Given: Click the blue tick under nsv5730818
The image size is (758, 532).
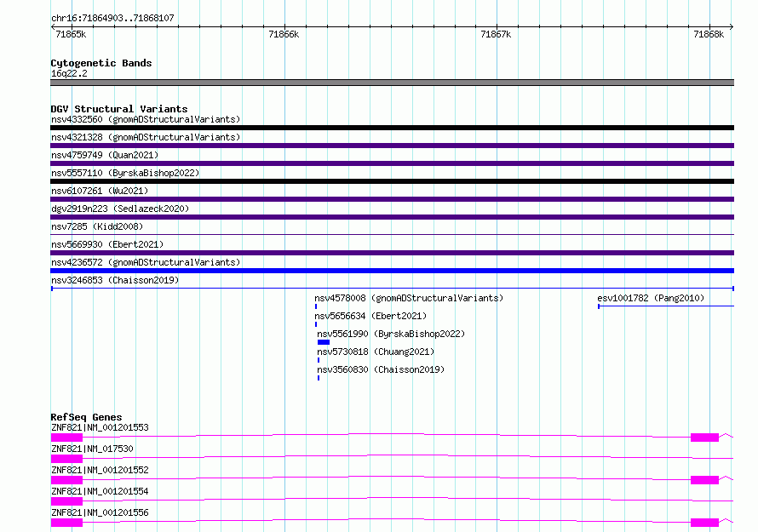Looking at the screenshot, I should click(x=318, y=360).
